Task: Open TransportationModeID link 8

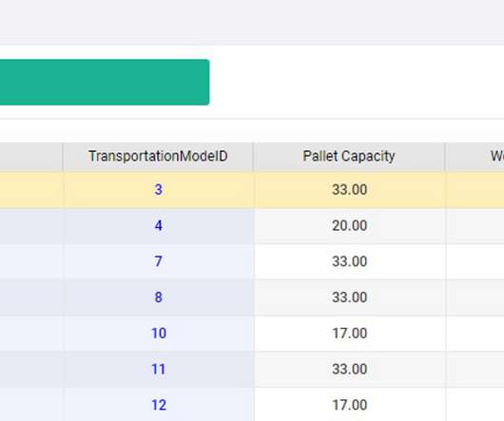Action: pyautogui.click(x=158, y=297)
